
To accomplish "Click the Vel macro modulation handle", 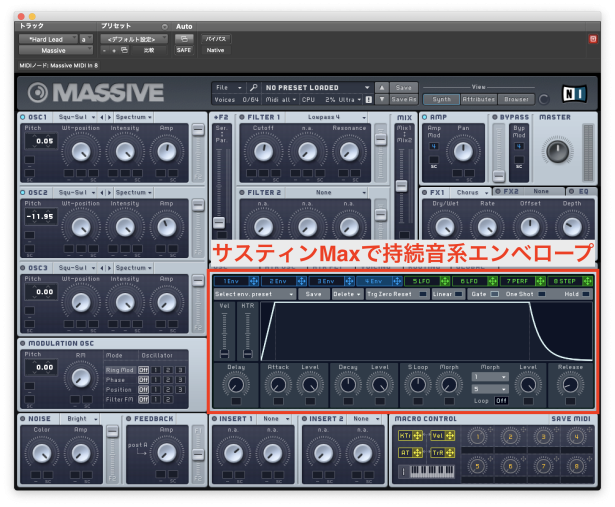I will (449, 436).
